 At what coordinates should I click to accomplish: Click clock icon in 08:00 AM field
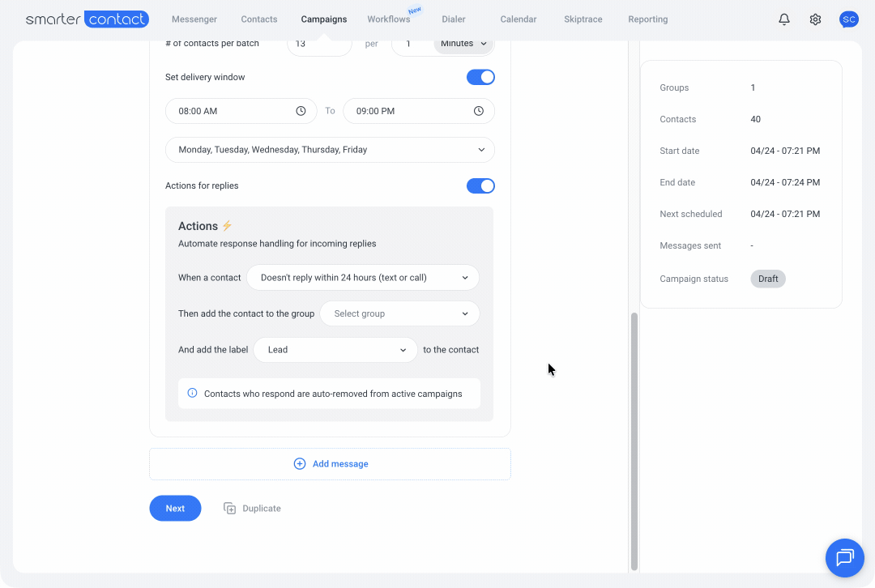coord(301,111)
